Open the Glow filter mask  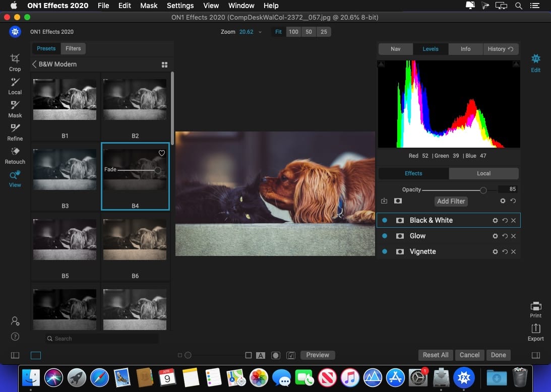click(400, 236)
